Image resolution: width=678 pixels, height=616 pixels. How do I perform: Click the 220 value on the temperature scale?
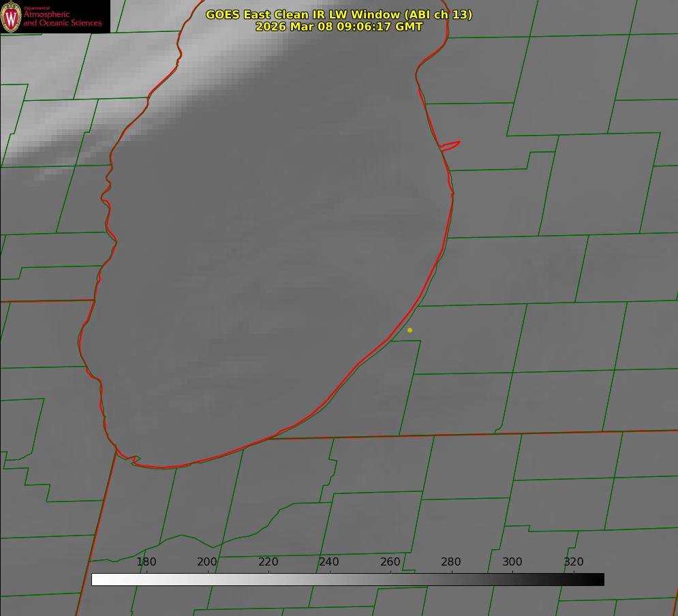268,562
